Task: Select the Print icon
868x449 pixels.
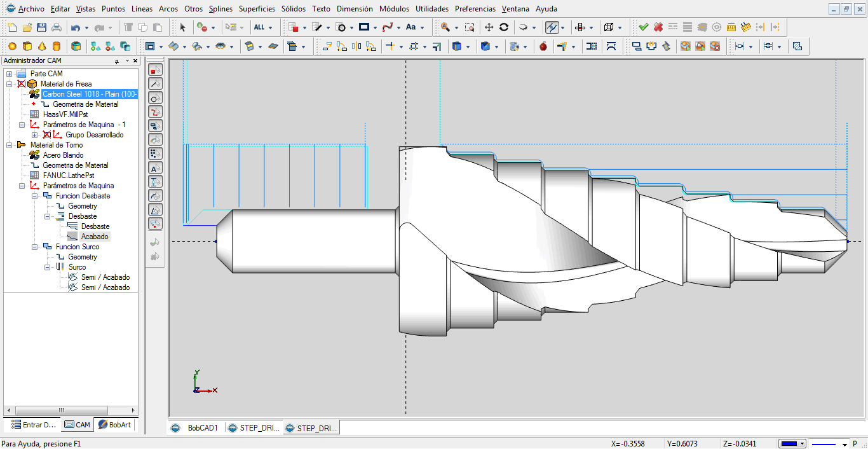Action: [55, 27]
